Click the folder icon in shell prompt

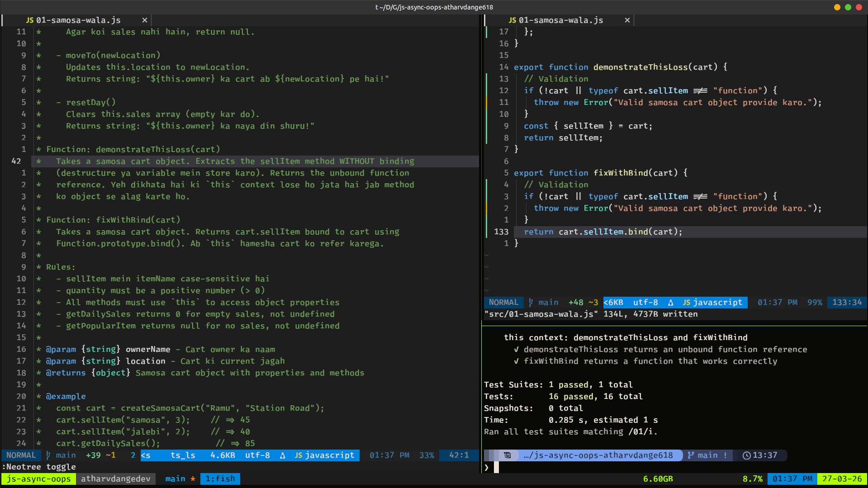(508, 455)
